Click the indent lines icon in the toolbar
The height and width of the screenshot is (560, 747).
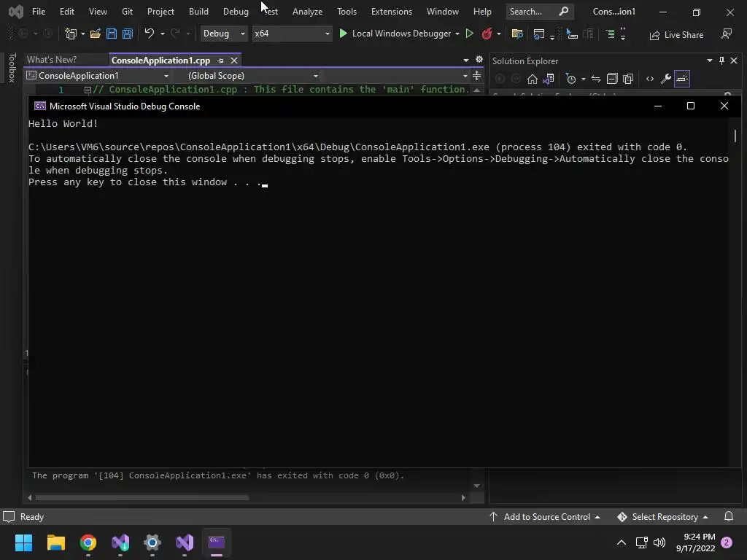tap(610, 34)
